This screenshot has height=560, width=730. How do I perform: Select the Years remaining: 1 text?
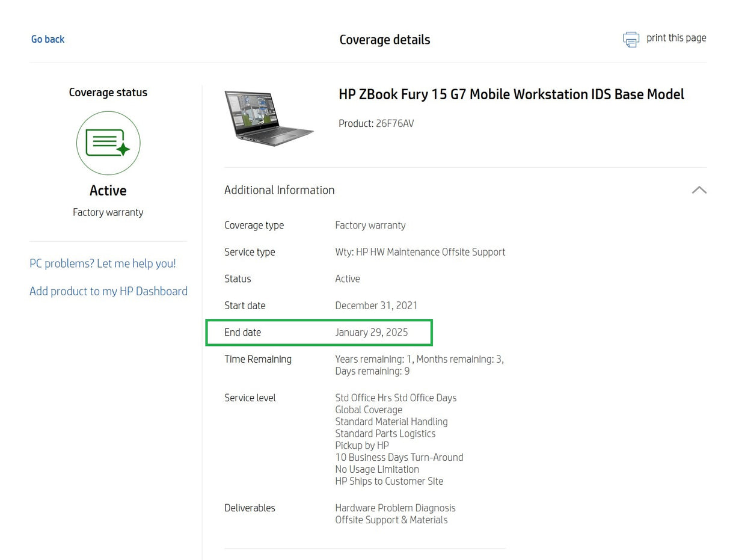coord(374,359)
